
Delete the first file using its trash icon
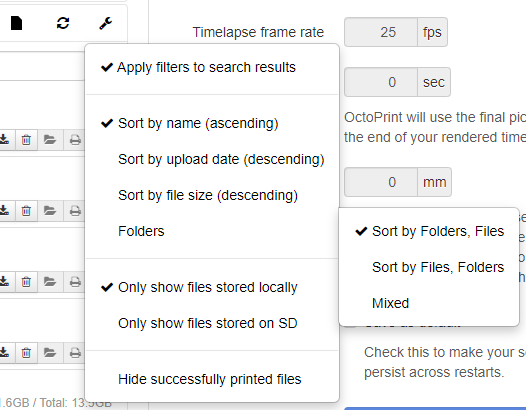26,140
